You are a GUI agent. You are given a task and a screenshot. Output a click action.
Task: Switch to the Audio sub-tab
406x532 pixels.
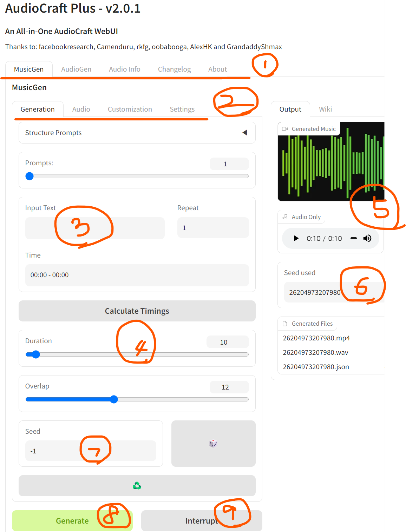(x=81, y=109)
